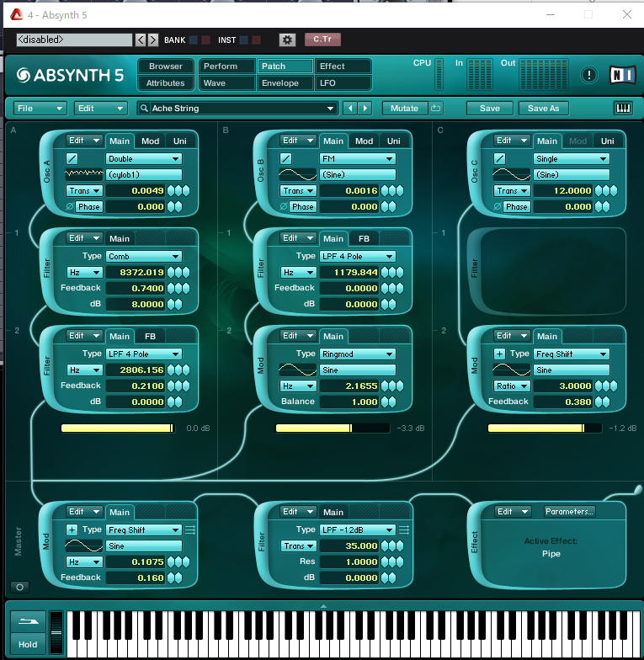This screenshot has height=660, width=644.
Task: Click Osc C sine waveform thumbnail
Action: (x=512, y=174)
